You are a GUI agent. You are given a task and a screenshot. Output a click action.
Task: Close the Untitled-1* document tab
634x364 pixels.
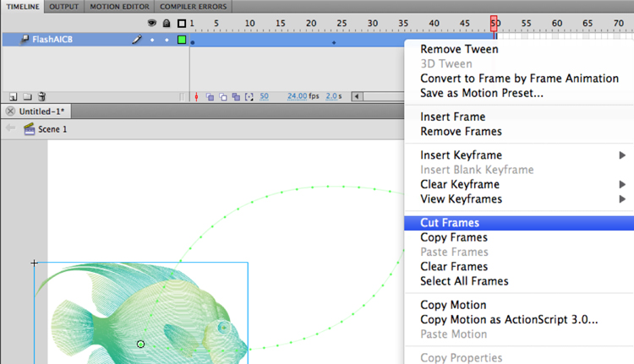[10, 111]
